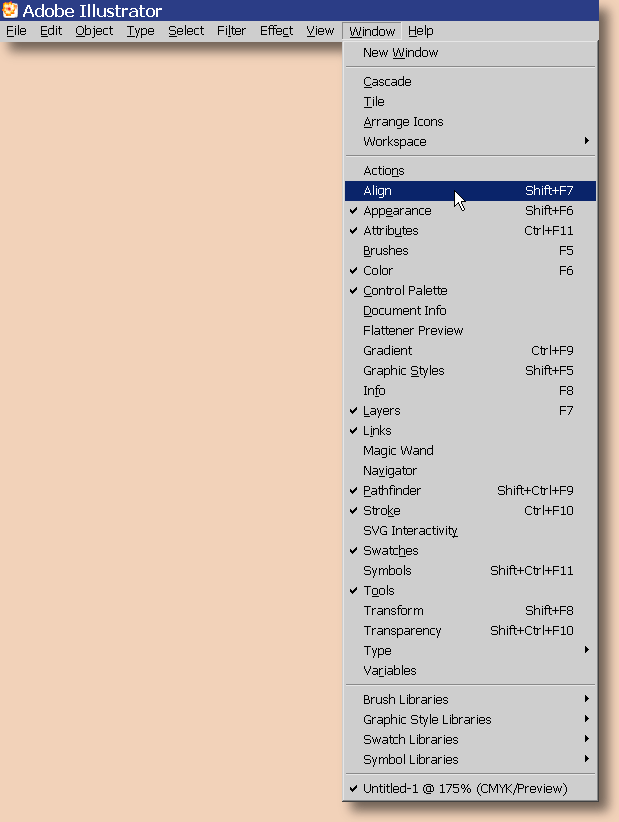Image resolution: width=619 pixels, height=822 pixels.
Task: Uncheck the Appearance panel item
Action: [x=397, y=211]
